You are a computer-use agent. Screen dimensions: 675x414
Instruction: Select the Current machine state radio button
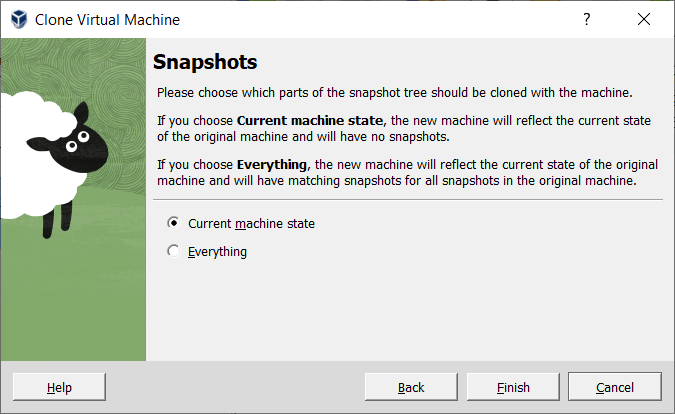point(174,224)
